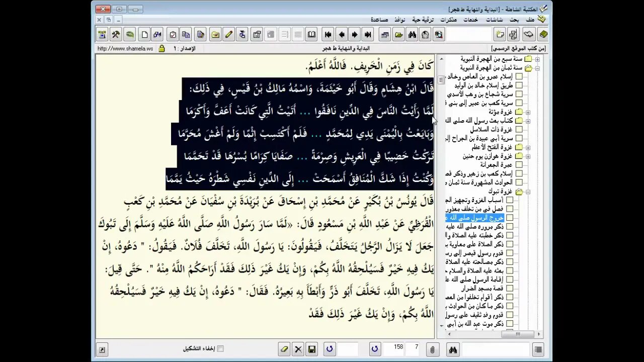This screenshot has width=644, height=362.
Task: Open the ملف menu
Action: point(530,20)
